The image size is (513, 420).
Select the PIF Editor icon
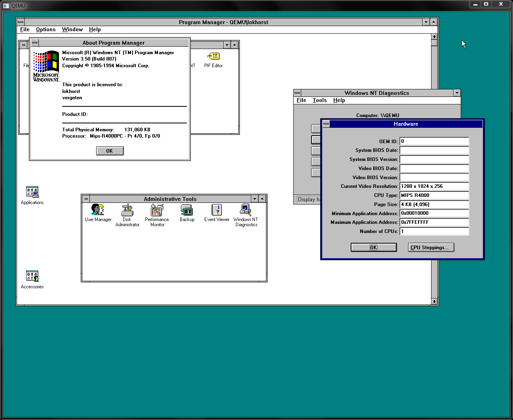tap(213, 56)
